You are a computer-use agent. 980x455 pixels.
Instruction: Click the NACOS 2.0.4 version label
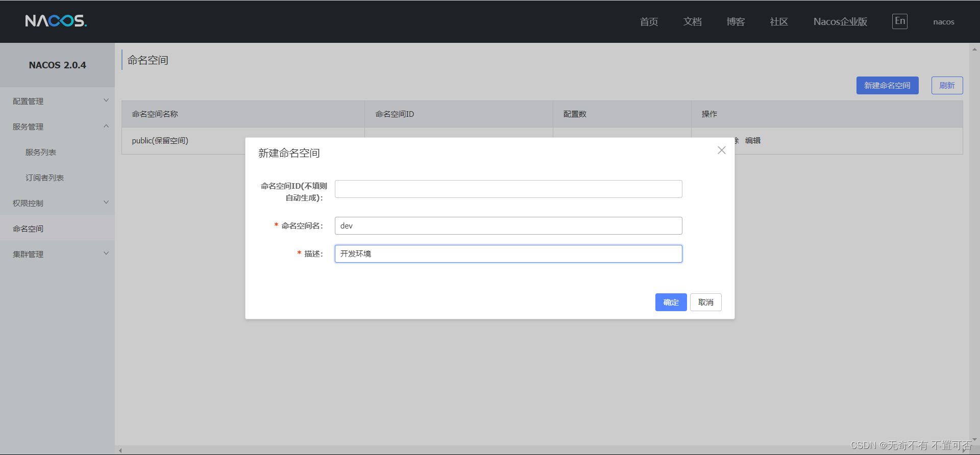coord(57,65)
